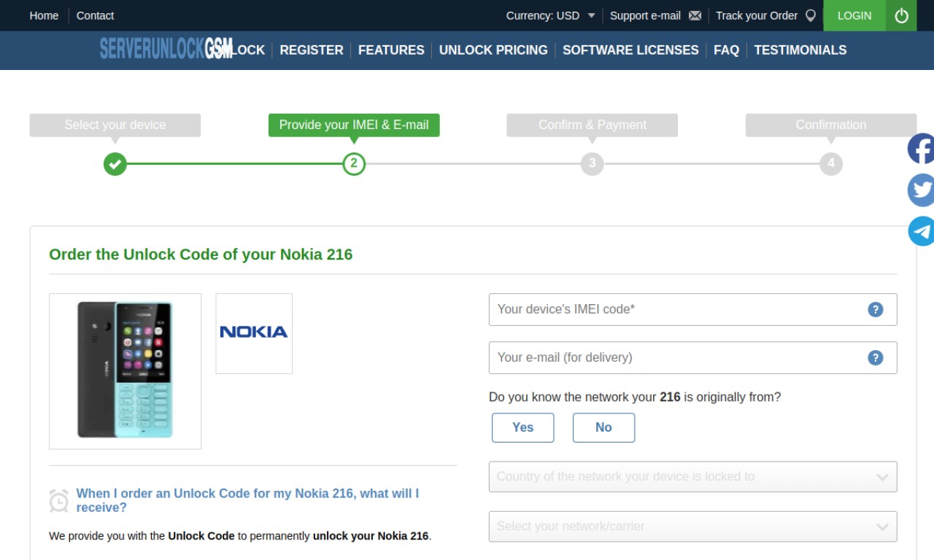Viewport: 934px width, 560px height.
Task: Click the ServerUnlockGSM logo
Action: pos(166,49)
